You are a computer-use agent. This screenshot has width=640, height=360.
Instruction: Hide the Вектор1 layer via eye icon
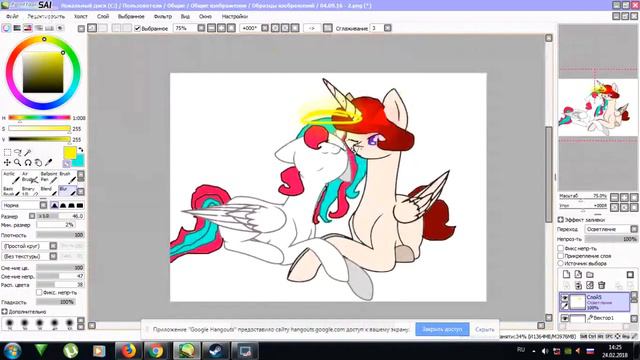pyautogui.click(x=565, y=318)
